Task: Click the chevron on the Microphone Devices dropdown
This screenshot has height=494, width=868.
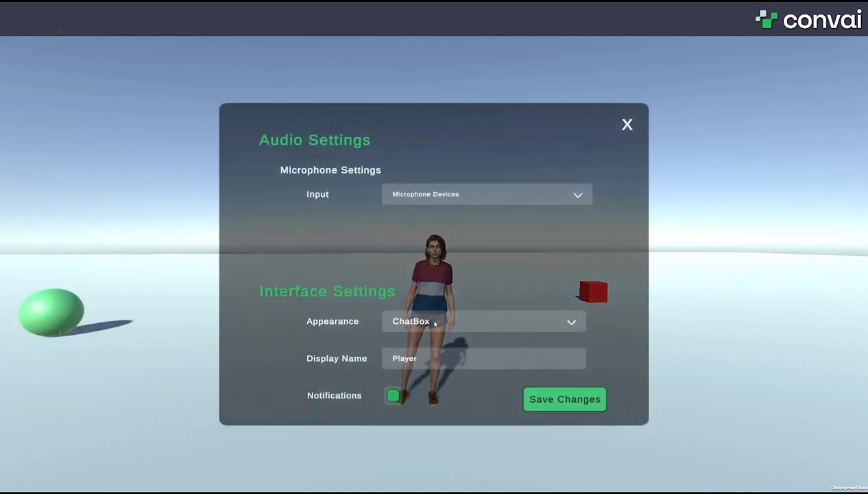Action: [x=578, y=195]
